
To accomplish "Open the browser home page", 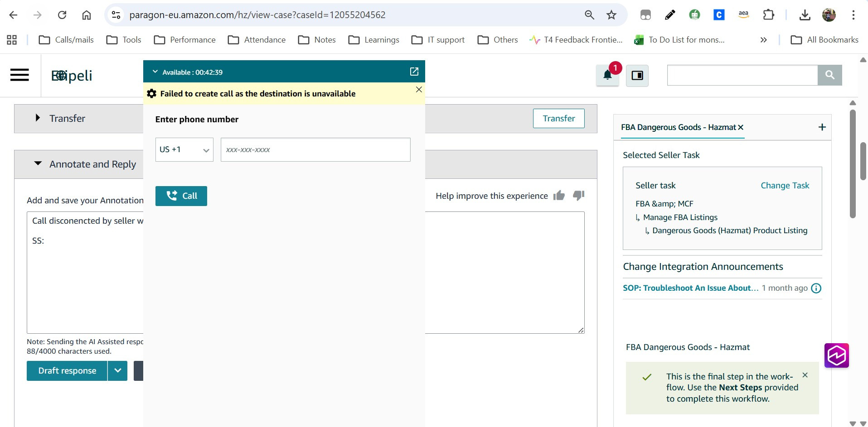I will [87, 15].
